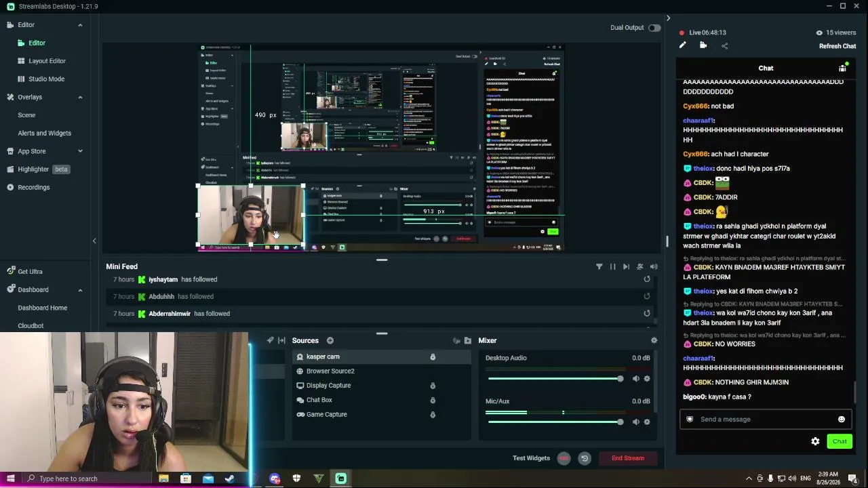Replay the Abderrahimwir follow alert

pyautogui.click(x=646, y=313)
